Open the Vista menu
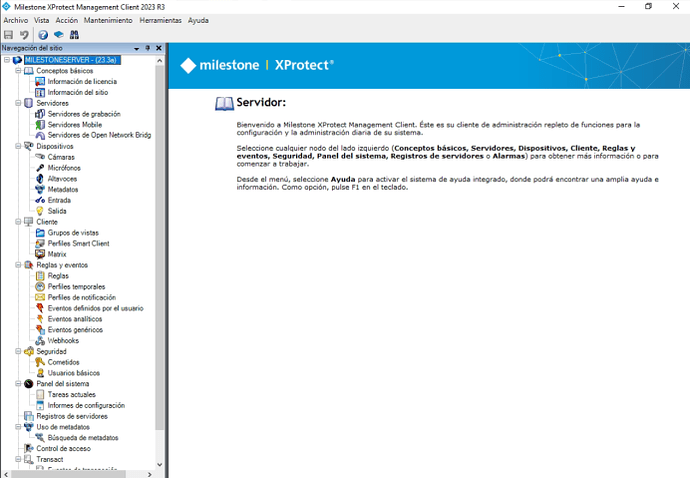The image size is (690, 478). tap(42, 20)
